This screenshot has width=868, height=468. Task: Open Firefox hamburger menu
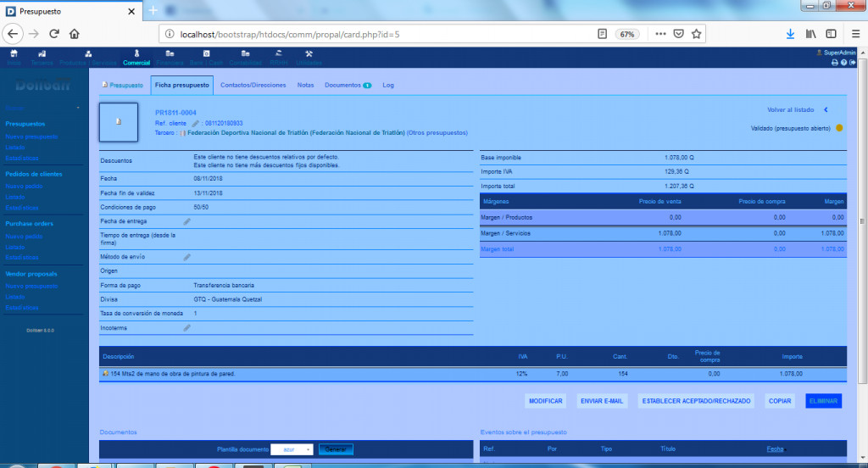pos(855,34)
